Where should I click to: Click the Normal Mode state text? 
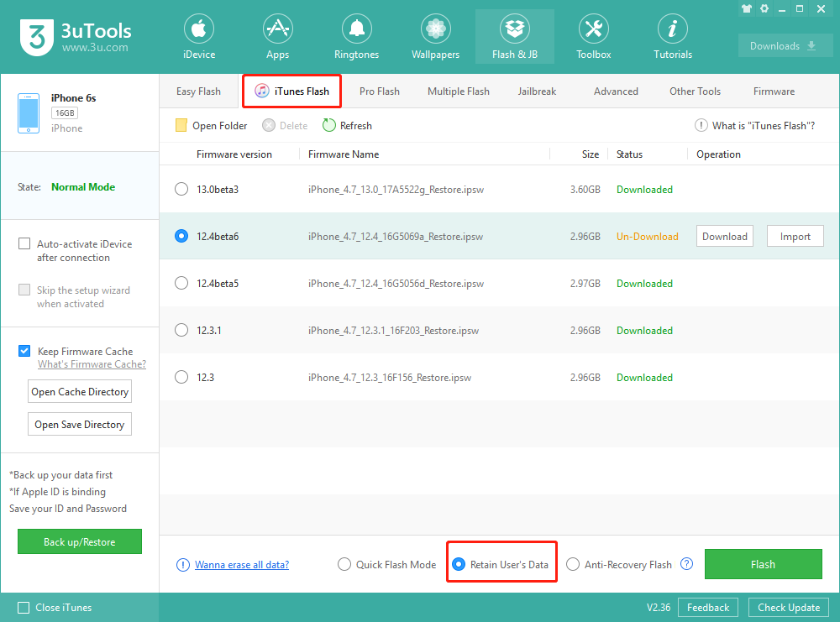pos(83,187)
